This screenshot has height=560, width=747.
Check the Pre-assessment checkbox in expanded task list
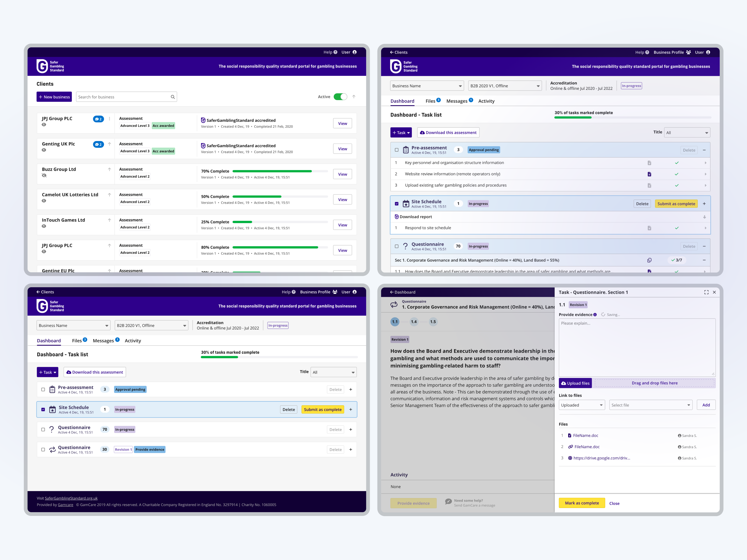[x=396, y=150]
